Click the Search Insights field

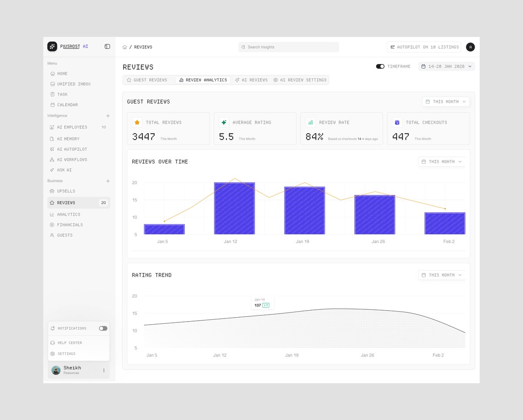(x=289, y=47)
